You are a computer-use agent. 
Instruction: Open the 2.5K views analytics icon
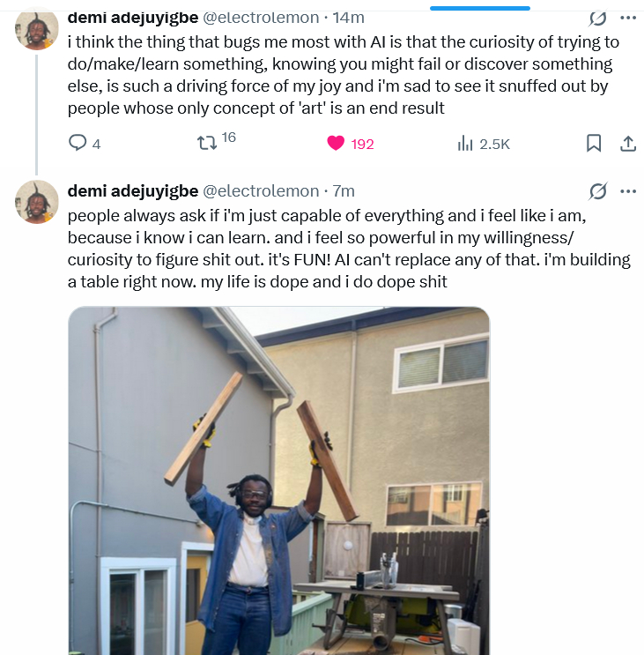coord(466,143)
